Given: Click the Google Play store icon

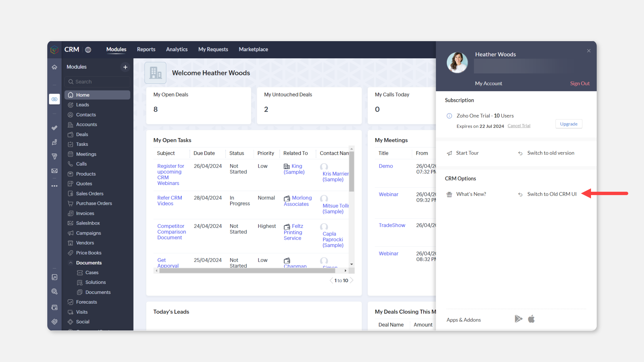Looking at the screenshot, I should point(518,319).
